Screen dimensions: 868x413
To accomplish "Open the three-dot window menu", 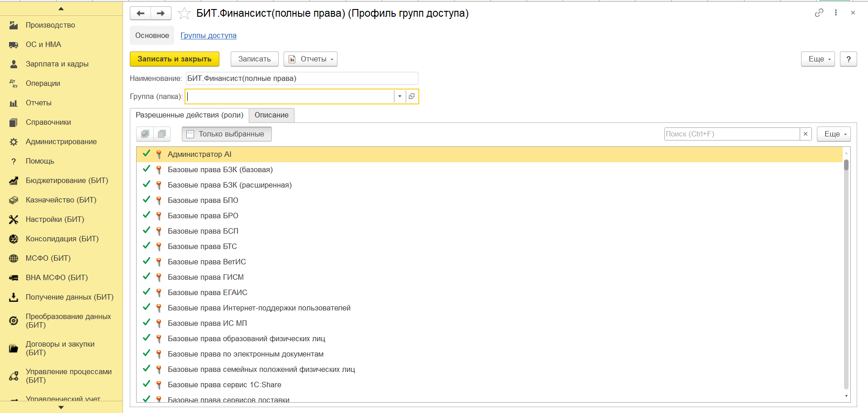I will [836, 13].
